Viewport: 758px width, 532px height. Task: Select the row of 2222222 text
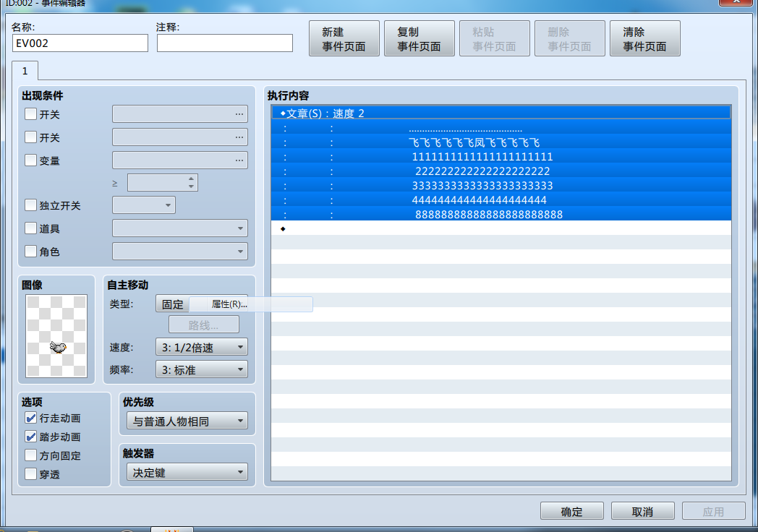(x=501, y=171)
